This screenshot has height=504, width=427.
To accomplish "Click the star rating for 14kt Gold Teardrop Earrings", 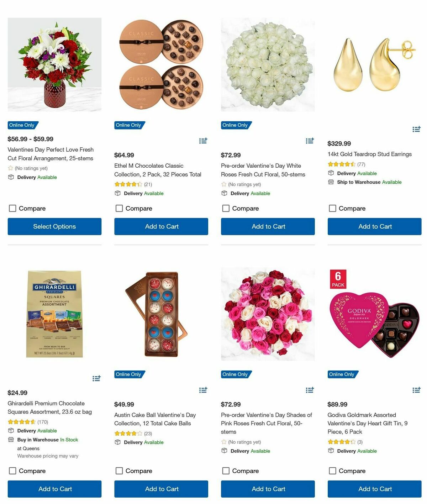I will [342, 164].
